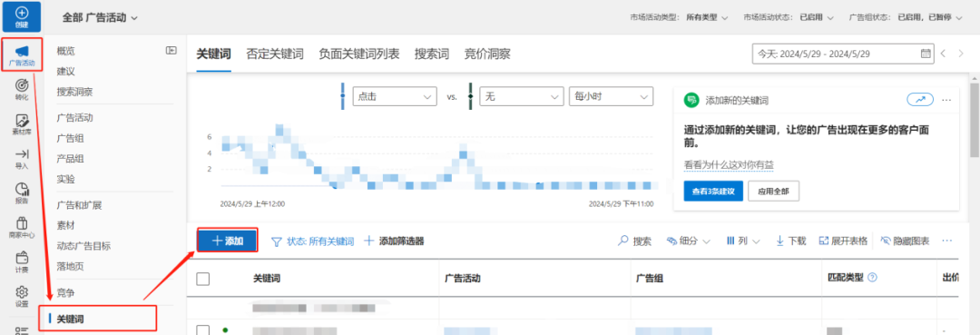The image size is (980, 335).
Task: Switch to the 否定关键词 tab
Action: click(x=275, y=54)
